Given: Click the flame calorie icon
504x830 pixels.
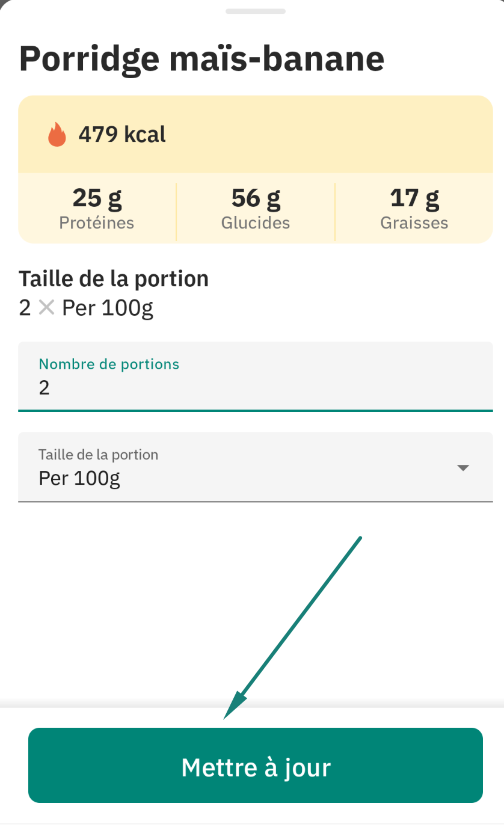Looking at the screenshot, I should 57,134.
